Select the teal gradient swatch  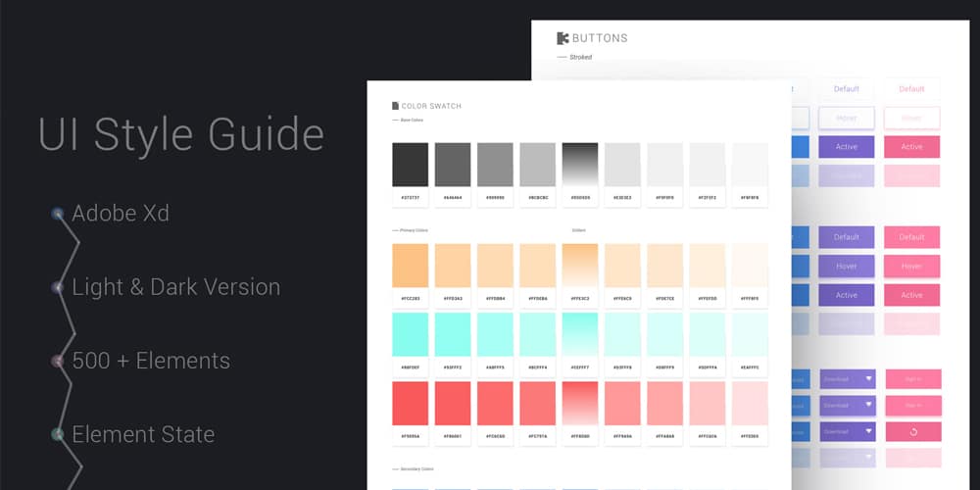point(580,334)
